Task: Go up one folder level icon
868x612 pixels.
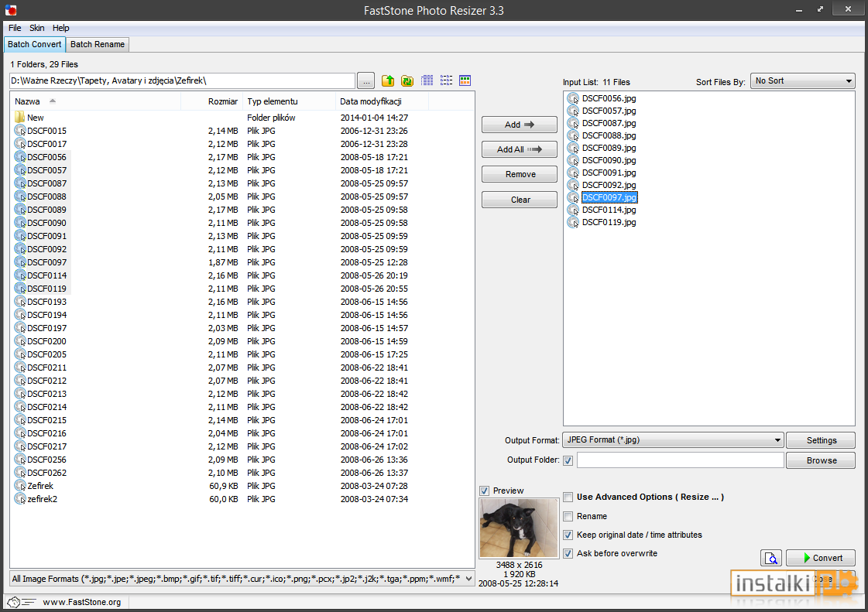Action: point(388,80)
